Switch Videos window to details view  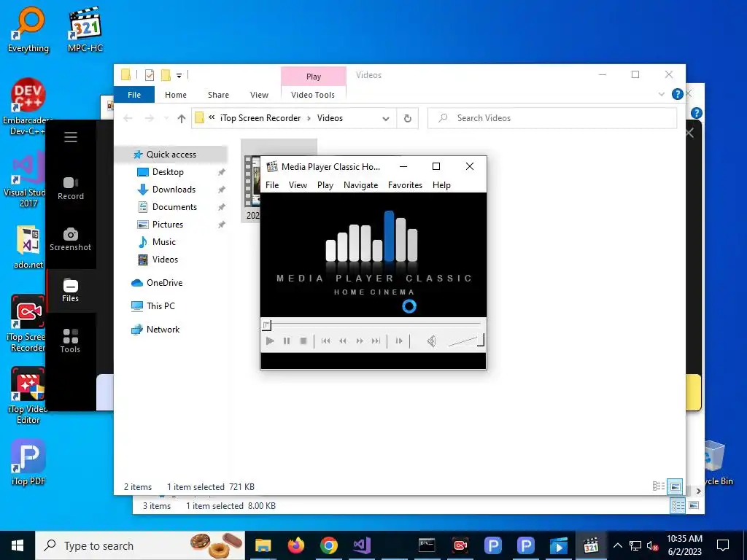point(659,486)
